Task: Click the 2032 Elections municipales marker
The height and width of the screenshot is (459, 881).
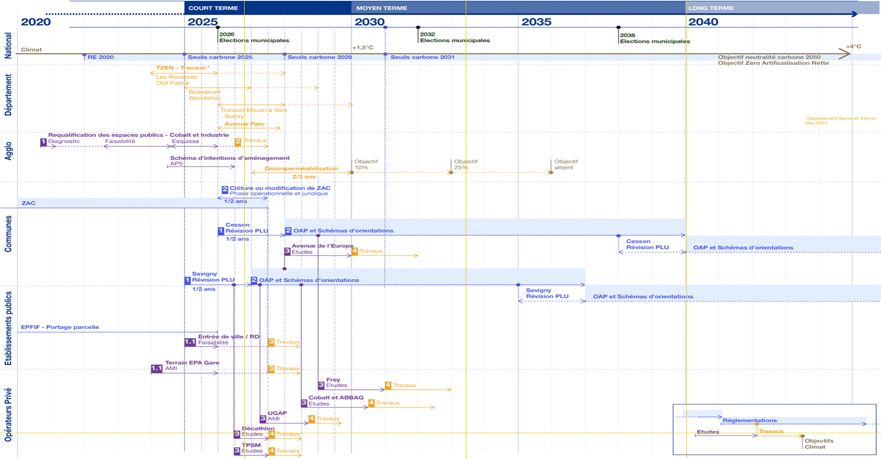Action: [419, 28]
